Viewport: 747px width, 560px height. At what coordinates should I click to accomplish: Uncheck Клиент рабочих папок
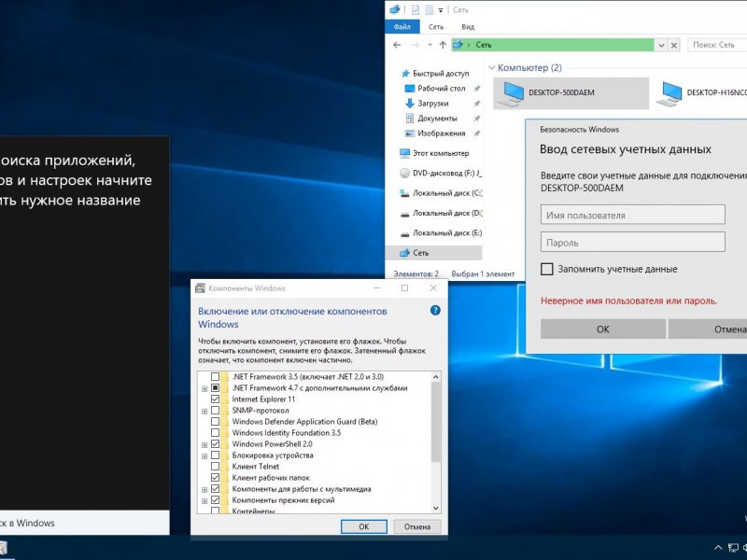pos(216,478)
